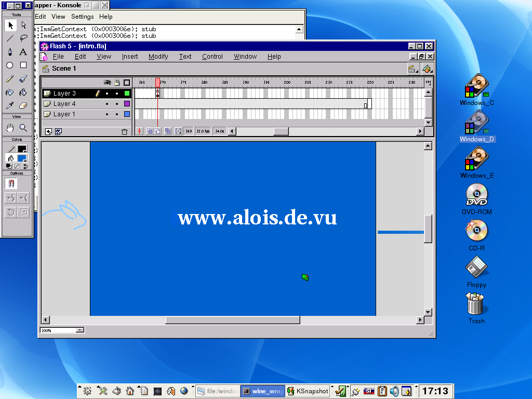Toggle the Onion Skin button
This screenshot has width=532, height=399.
pyautogui.click(x=149, y=131)
